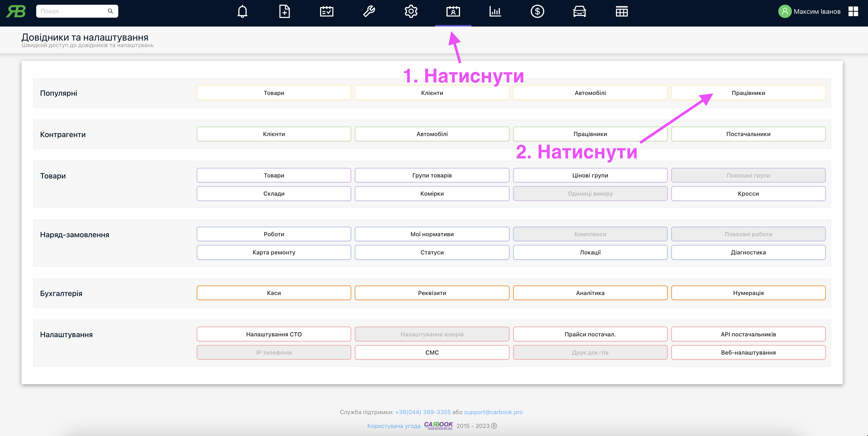Viewport: 868px width, 436px height.
Task: Open the Користувача угода link
Action: click(394, 426)
